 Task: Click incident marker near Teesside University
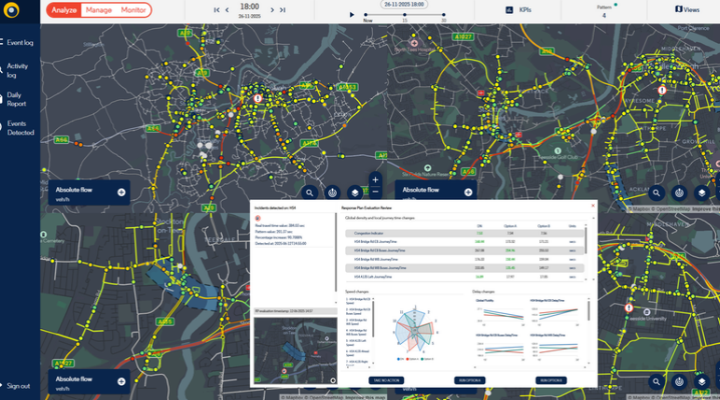pyautogui.click(x=629, y=308)
